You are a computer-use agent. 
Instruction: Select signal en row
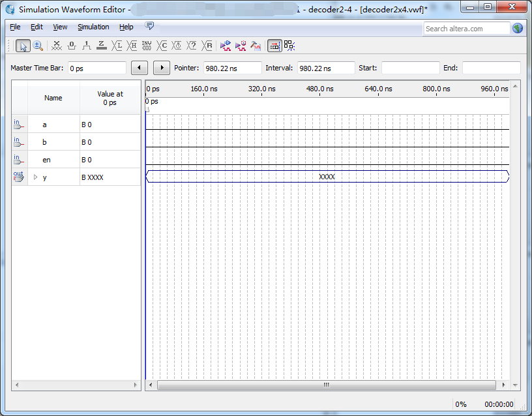76,160
